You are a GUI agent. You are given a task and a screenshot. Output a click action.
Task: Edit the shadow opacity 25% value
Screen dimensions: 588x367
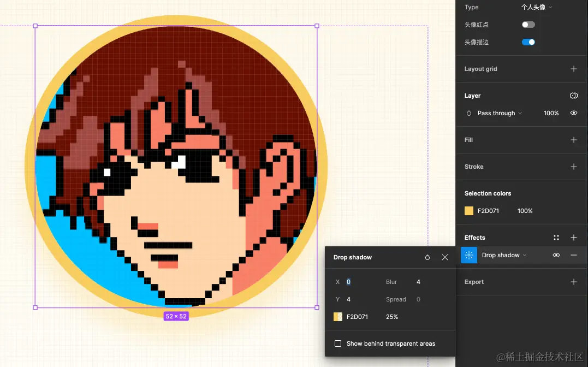tap(392, 317)
